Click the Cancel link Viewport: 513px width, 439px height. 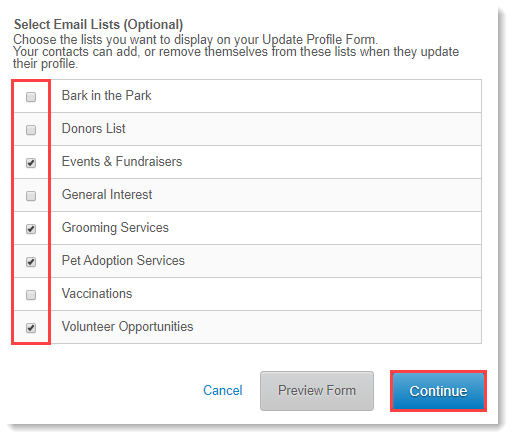pos(223,390)
